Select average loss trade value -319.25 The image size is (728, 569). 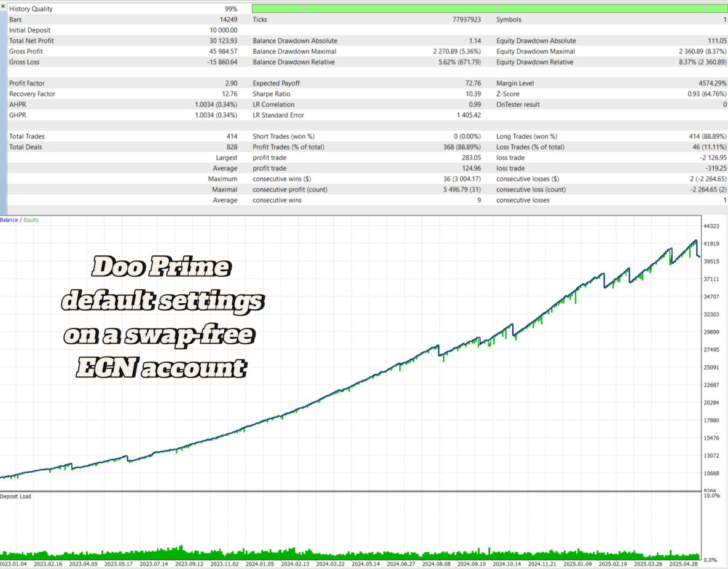(716, 168)
